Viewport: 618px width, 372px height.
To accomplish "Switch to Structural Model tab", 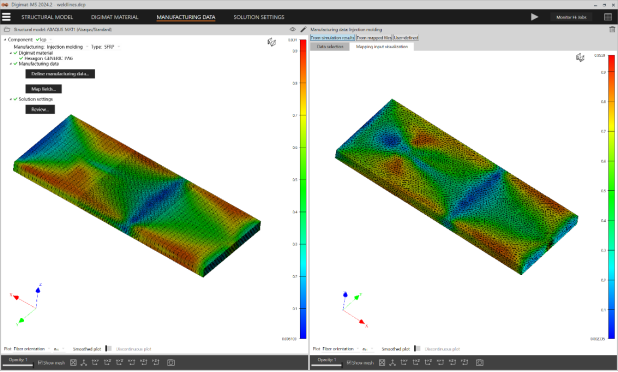I will (x=47, y=17).
